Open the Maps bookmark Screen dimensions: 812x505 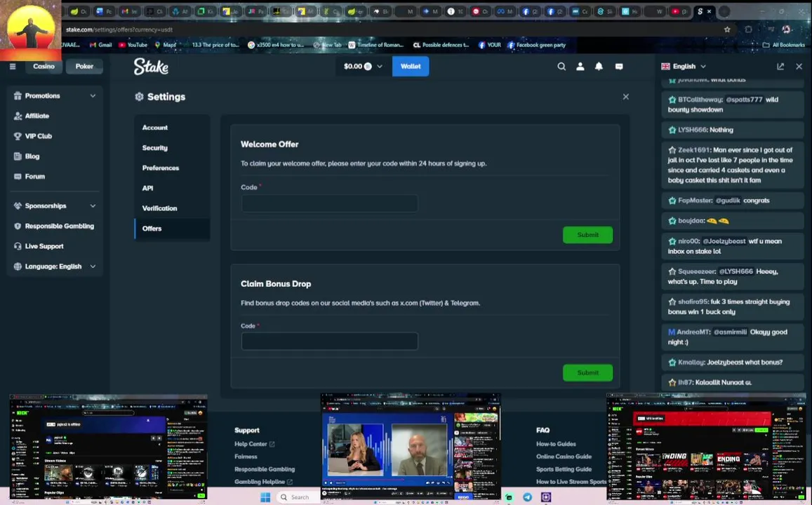166,45
